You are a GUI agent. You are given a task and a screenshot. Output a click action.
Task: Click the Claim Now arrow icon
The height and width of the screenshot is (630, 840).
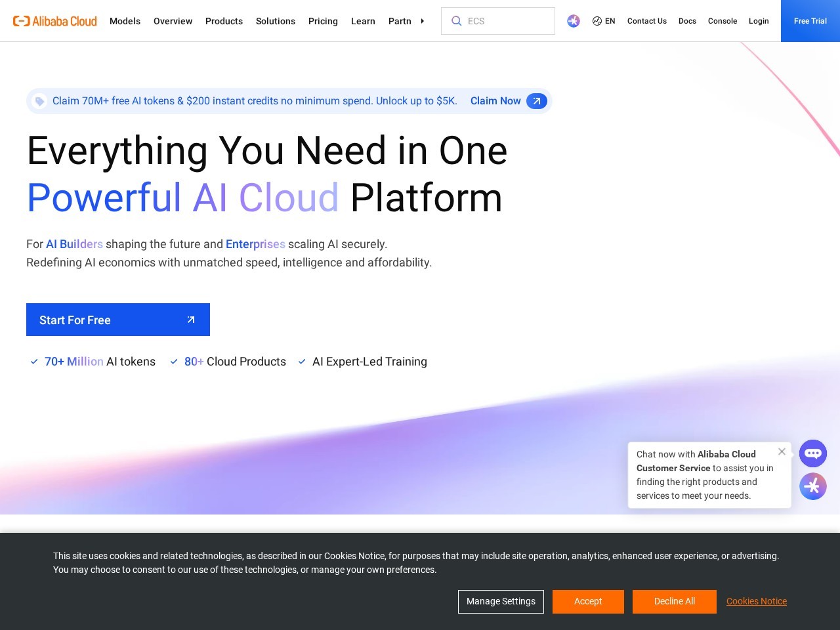click(536, 101)
